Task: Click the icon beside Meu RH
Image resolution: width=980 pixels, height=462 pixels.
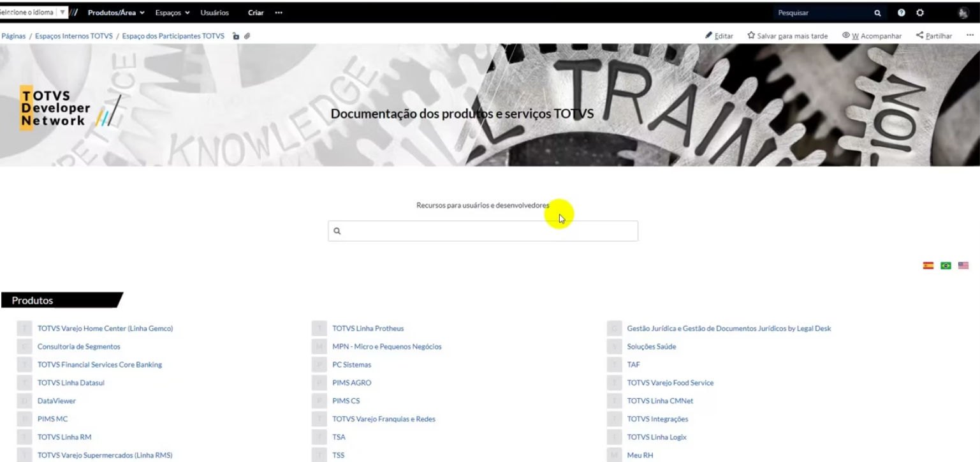Action: (x=614, y=455)
